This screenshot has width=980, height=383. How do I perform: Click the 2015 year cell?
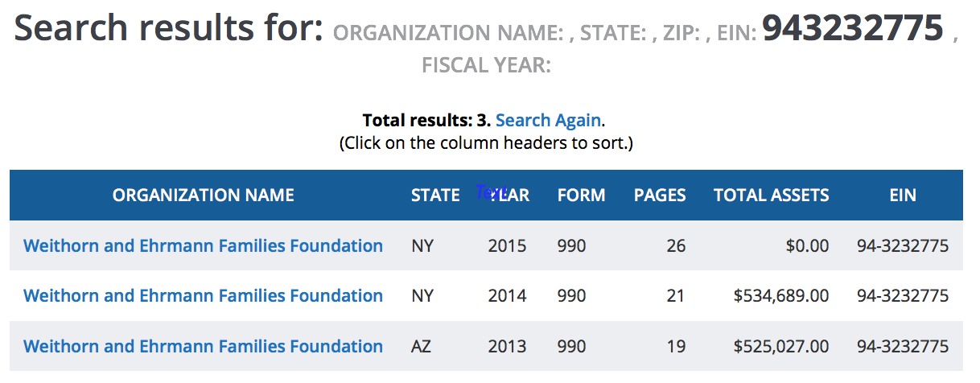507,246
